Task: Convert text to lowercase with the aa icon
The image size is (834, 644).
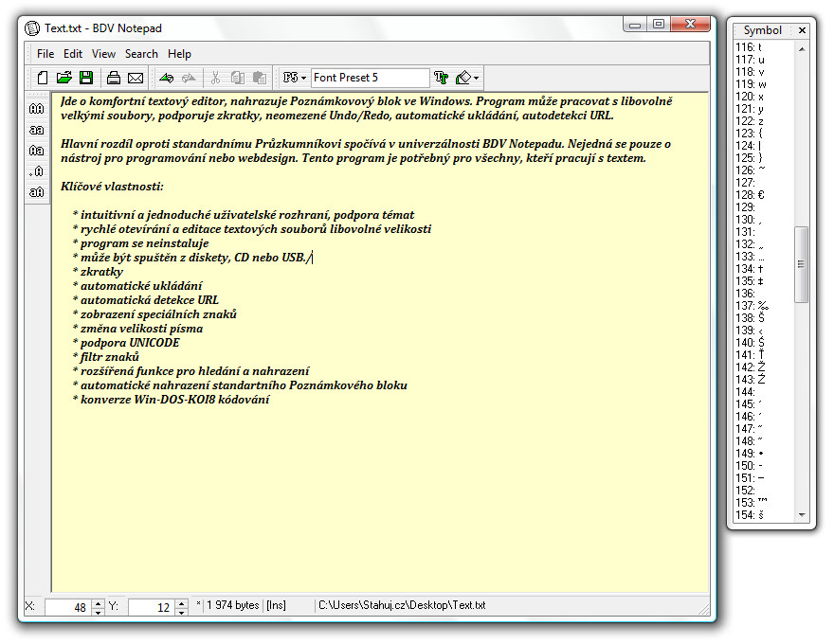Action: (37, 130)
